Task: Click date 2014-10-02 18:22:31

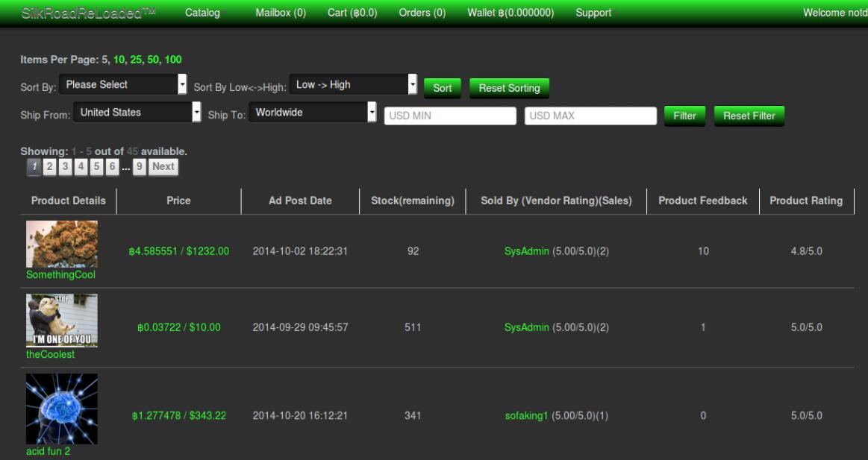Action: coord(300,251)
